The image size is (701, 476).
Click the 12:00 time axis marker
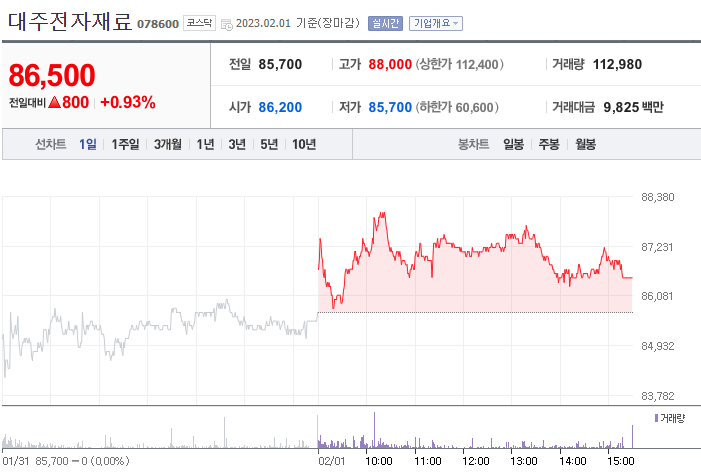click(x=476, y=461)
